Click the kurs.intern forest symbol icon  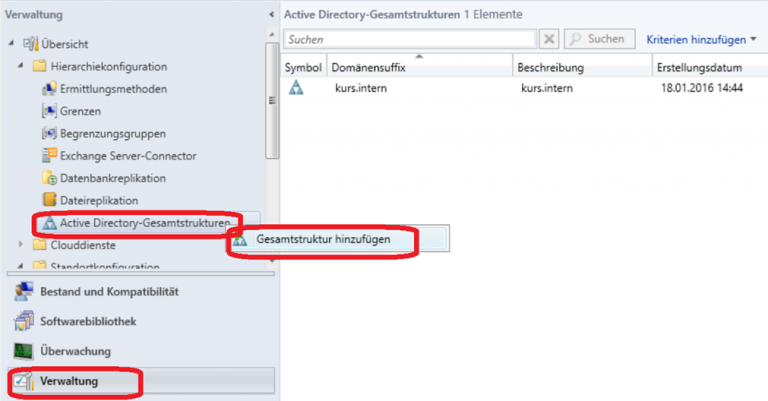296,88
